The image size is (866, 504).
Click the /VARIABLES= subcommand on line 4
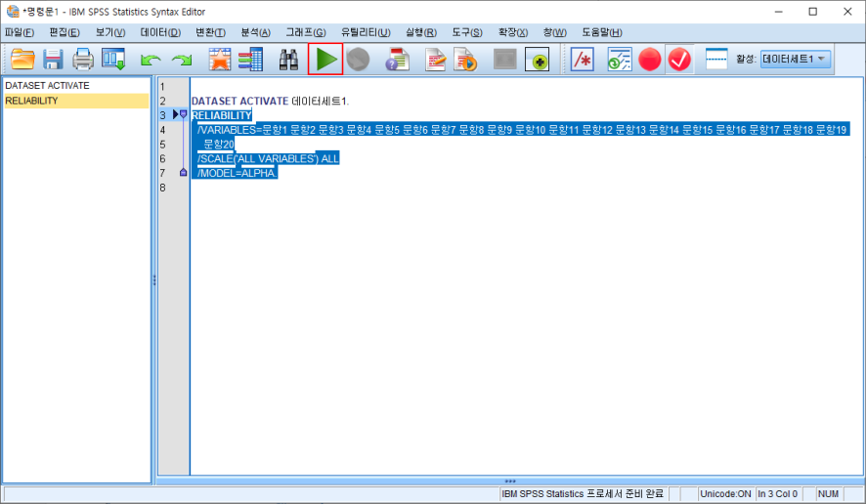(x=229, y=130)
